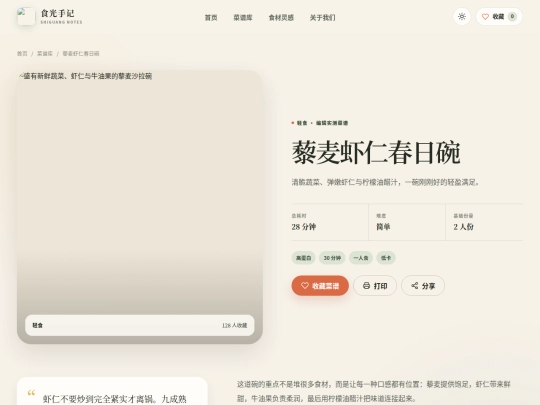
Task: Click the 分享 share button
Action: click(x=423, y=285)
